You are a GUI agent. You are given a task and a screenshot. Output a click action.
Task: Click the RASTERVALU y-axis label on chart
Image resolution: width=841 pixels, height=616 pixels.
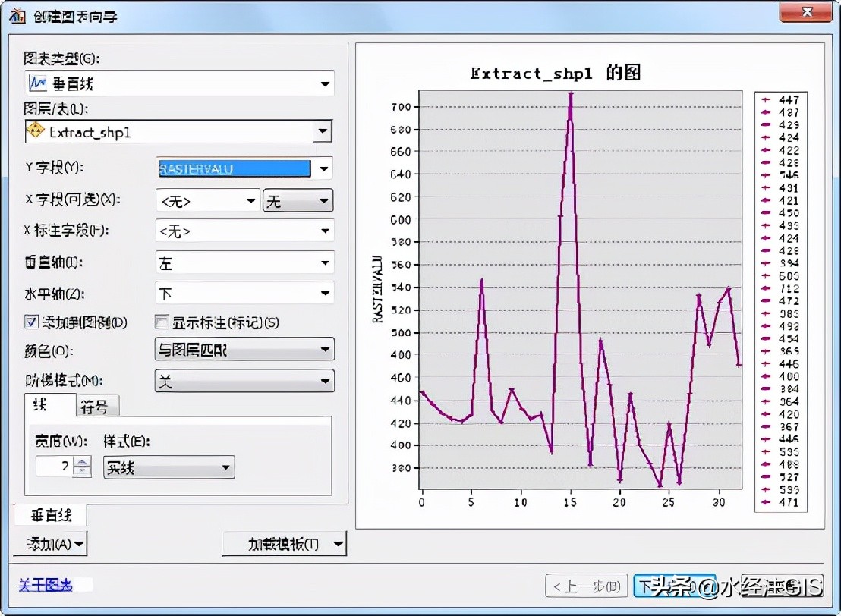(377, 289)
